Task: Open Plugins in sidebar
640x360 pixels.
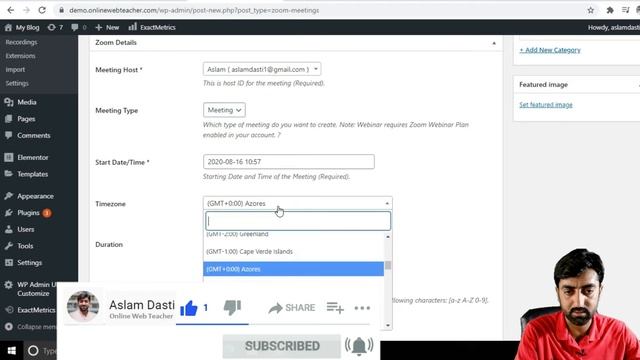Action: pos(28,213)
